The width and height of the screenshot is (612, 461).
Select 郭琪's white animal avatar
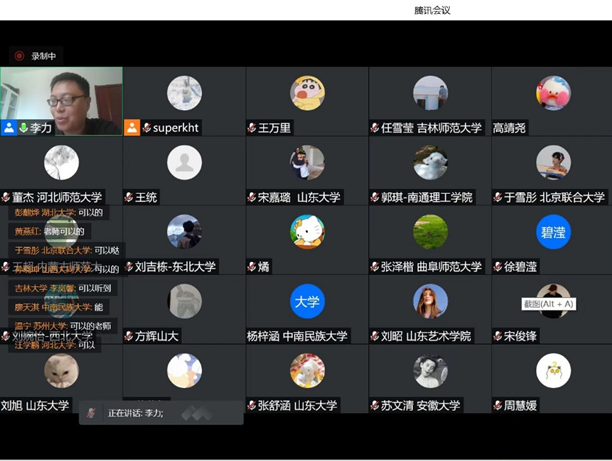430,162
